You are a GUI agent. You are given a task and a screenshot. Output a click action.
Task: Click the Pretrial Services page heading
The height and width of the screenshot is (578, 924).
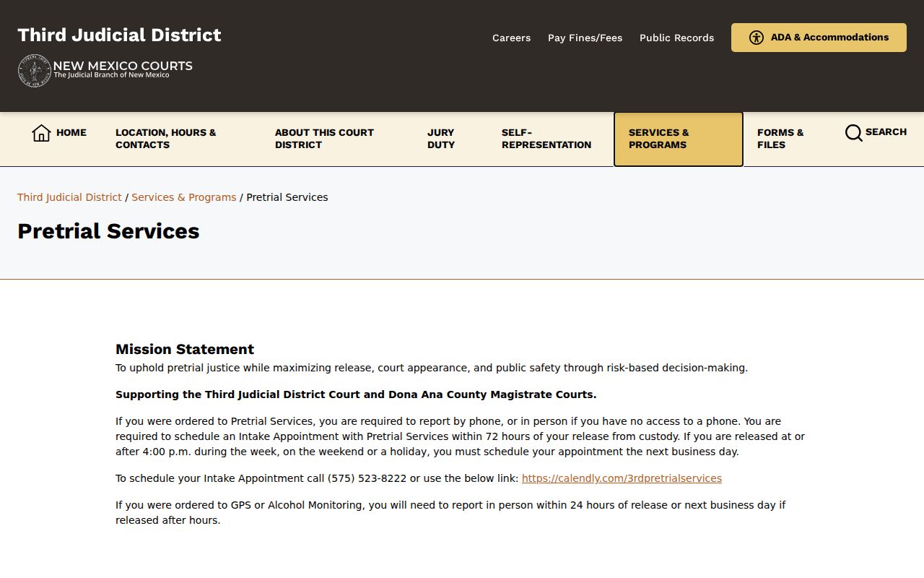(108, 231)
